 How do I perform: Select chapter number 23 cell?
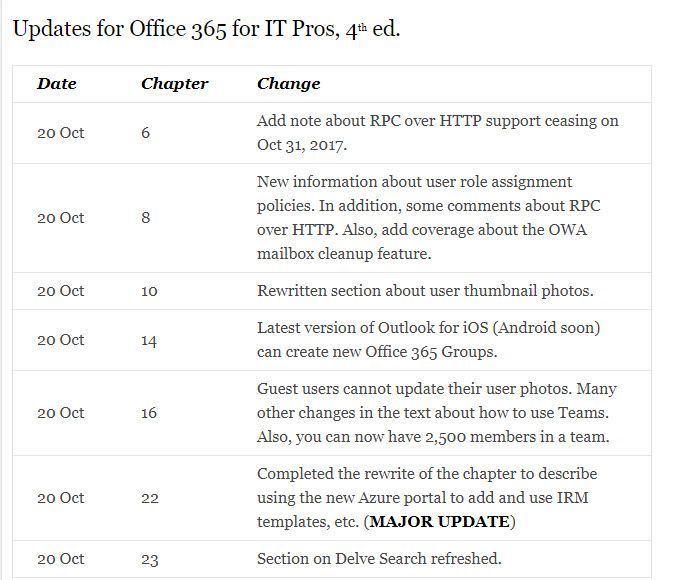(150, 559)
